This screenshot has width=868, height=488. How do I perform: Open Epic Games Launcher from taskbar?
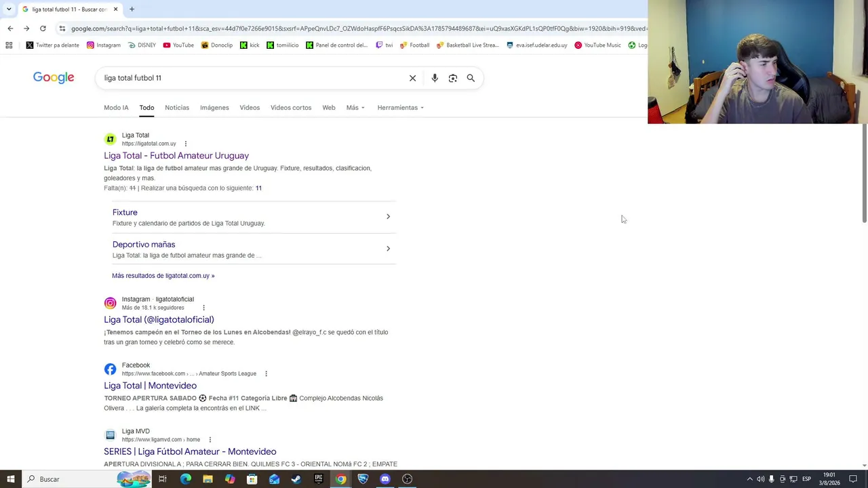319,479
